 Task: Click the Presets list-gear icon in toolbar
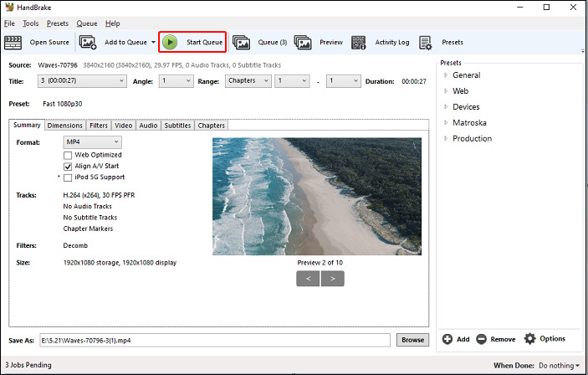click(x=425, y=43)
